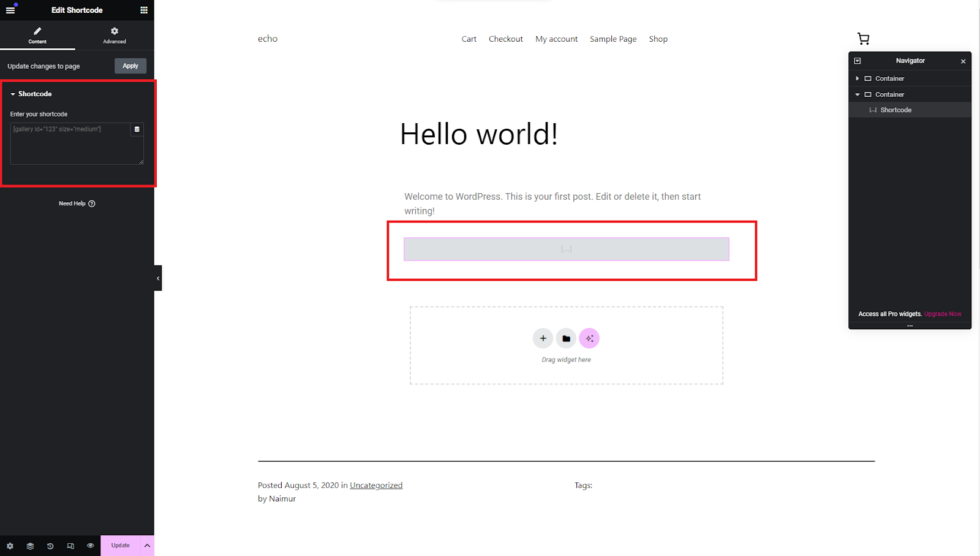This screenshot has width=980, height=556.
Task: Preview changes with the eye icon
Action: tap(91, 546)
